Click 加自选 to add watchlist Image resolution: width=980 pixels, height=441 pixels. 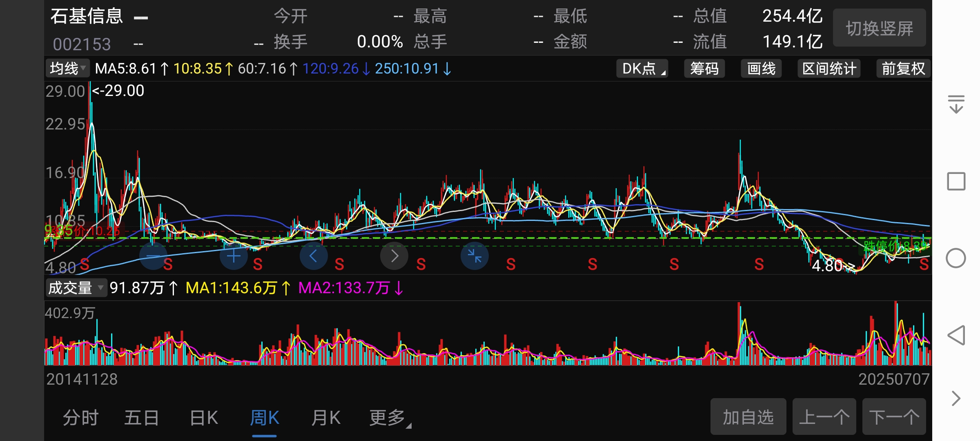[748, 417]
